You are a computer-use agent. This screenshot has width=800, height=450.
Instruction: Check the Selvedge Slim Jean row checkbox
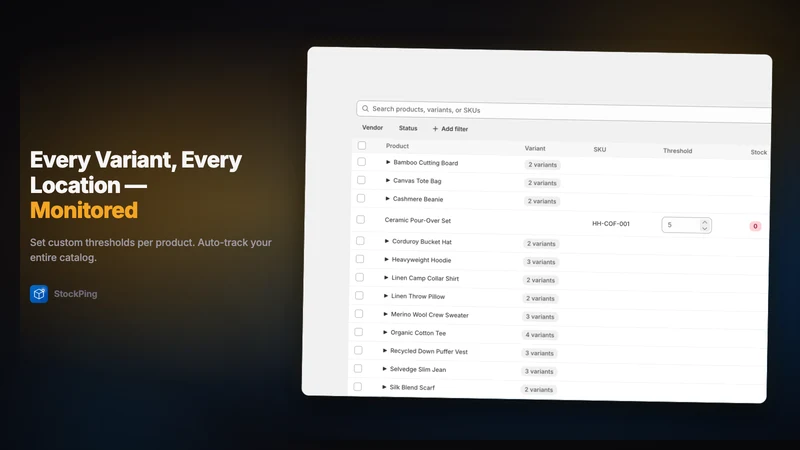[358, 368]
